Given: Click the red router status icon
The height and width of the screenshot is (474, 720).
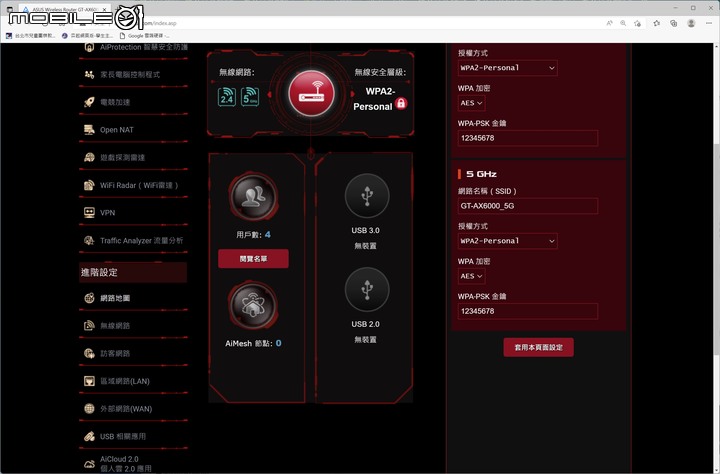Looking at the screenshot, I should (311, 93).
